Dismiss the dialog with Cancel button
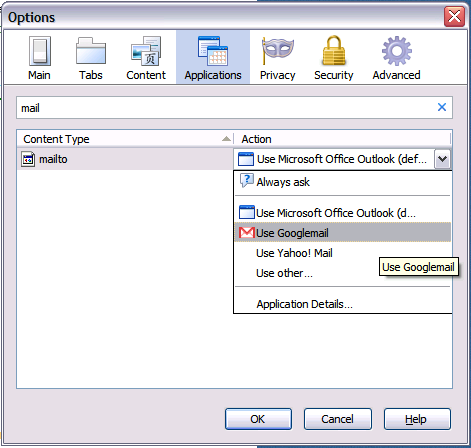Viewport: 471px width, 448px height. pyautogui.click(x=337, y=419)
